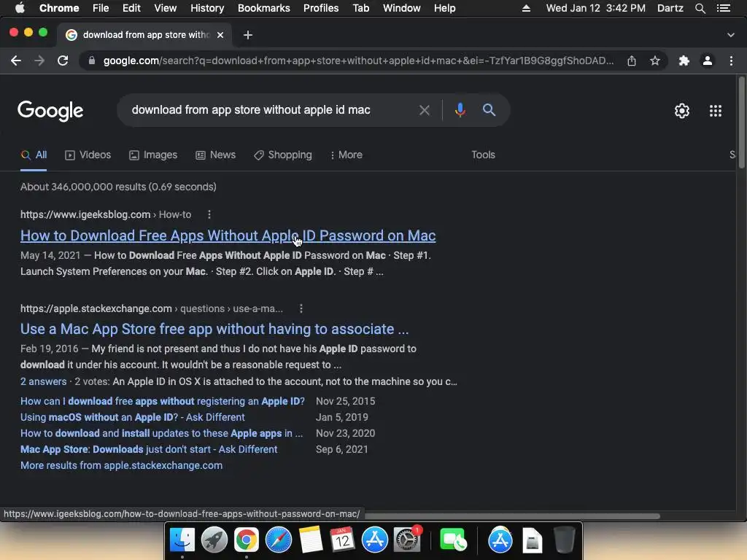The image size is (747, 560).
Task: Open Google apps grid
Action: click(716, 111)
